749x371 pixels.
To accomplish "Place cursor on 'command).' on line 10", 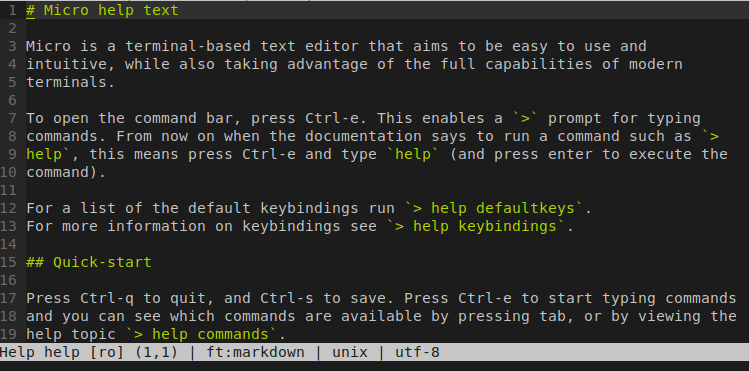I will [66, 172].
